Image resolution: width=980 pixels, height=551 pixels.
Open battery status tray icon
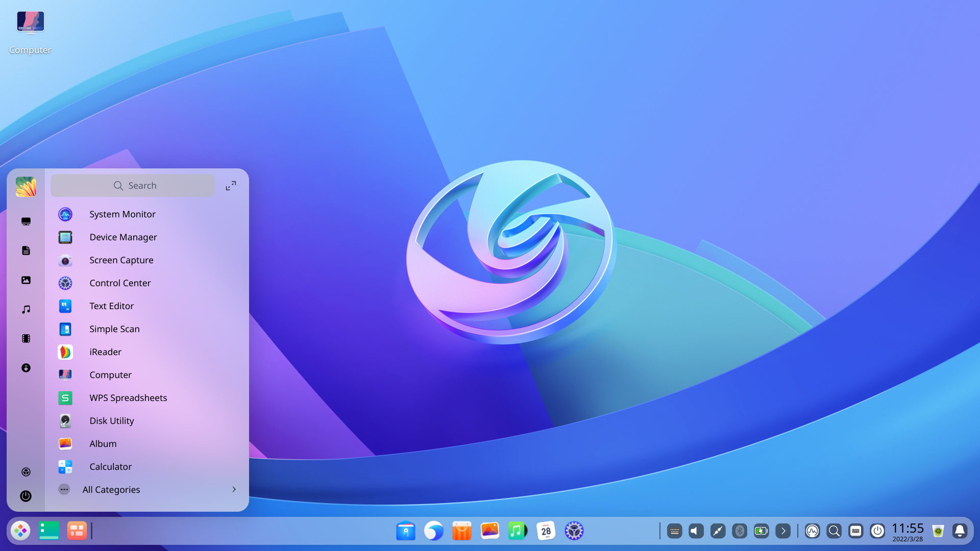[761, 531]
